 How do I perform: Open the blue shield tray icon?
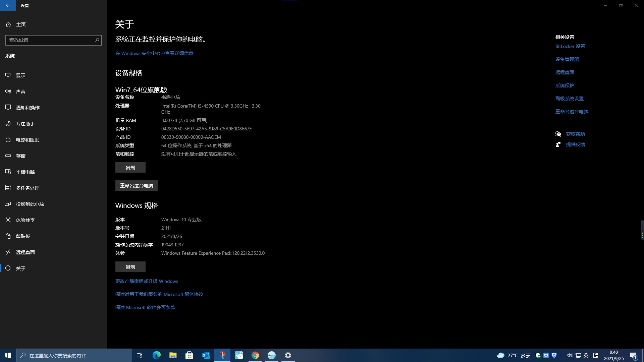click(554, 355)
